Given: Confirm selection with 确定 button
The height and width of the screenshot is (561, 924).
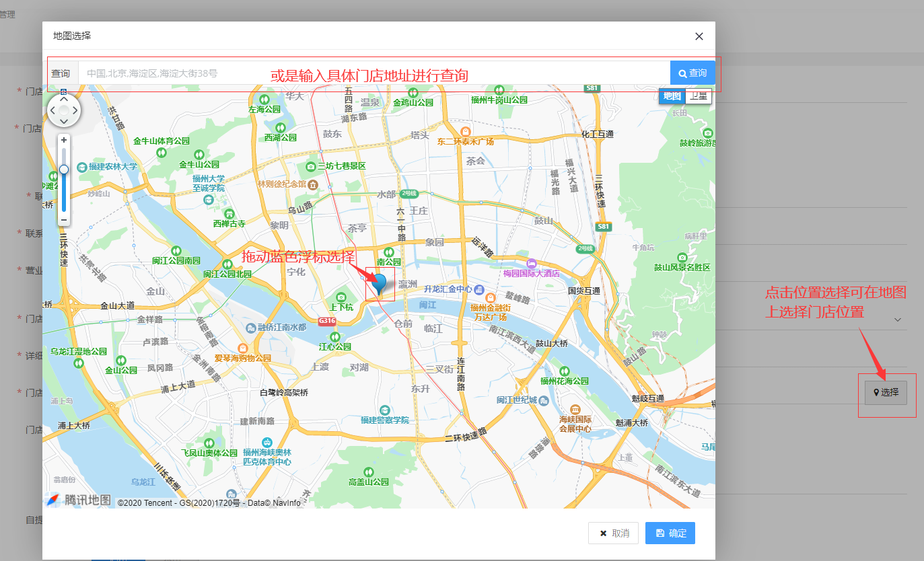Looking at the screenshot, I should (x=670, y=533).
